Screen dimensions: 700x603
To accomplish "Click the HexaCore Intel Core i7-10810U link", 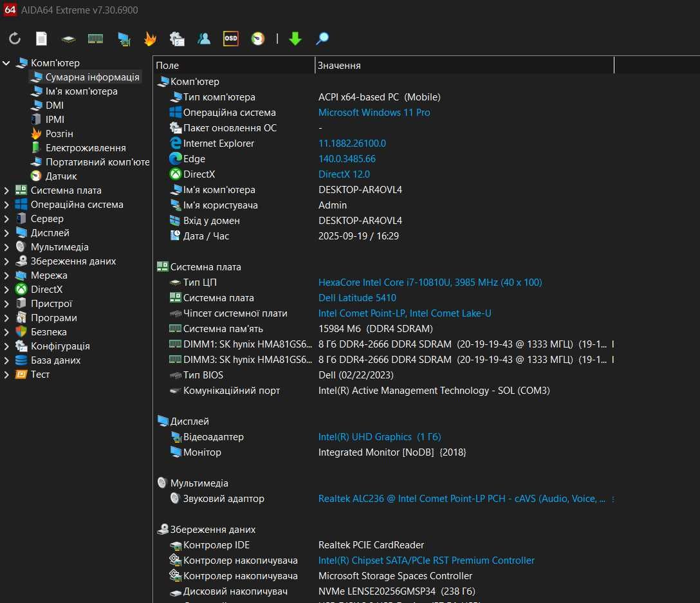I will (430, 283).
